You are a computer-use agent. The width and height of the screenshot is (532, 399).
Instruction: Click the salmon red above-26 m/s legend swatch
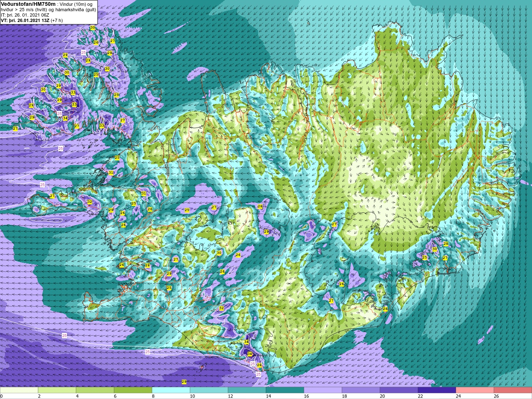pyautogui.click(x=512, y=390)
